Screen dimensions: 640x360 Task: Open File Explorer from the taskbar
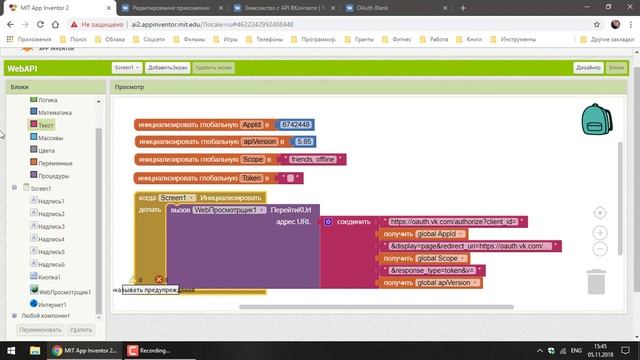point(35,350)
